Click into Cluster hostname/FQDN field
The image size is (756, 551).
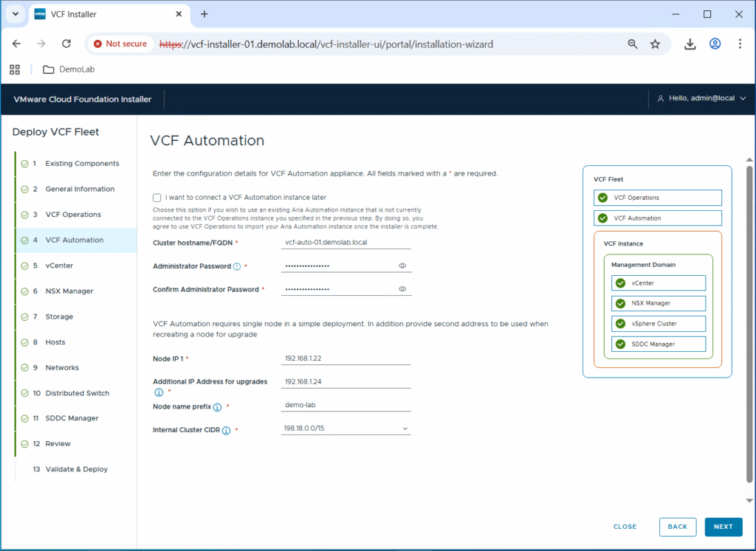(x=346, y=242)
